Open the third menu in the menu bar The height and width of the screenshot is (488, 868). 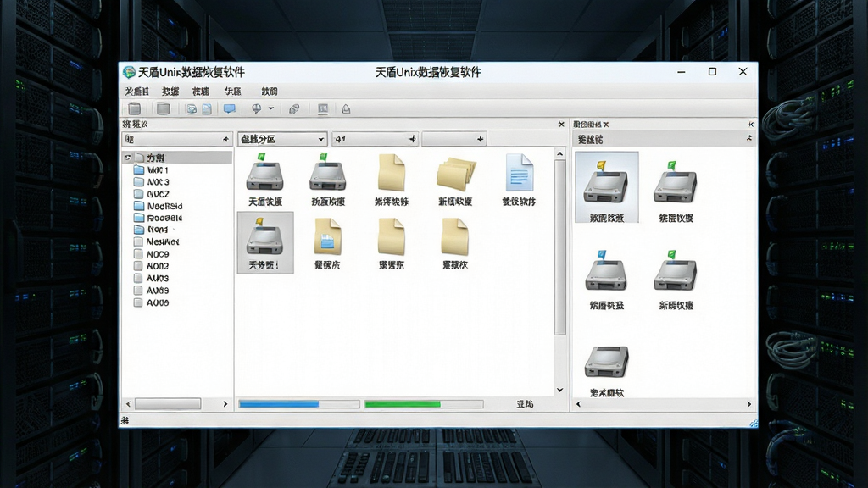pyautogui.click(x=200, y=91)
